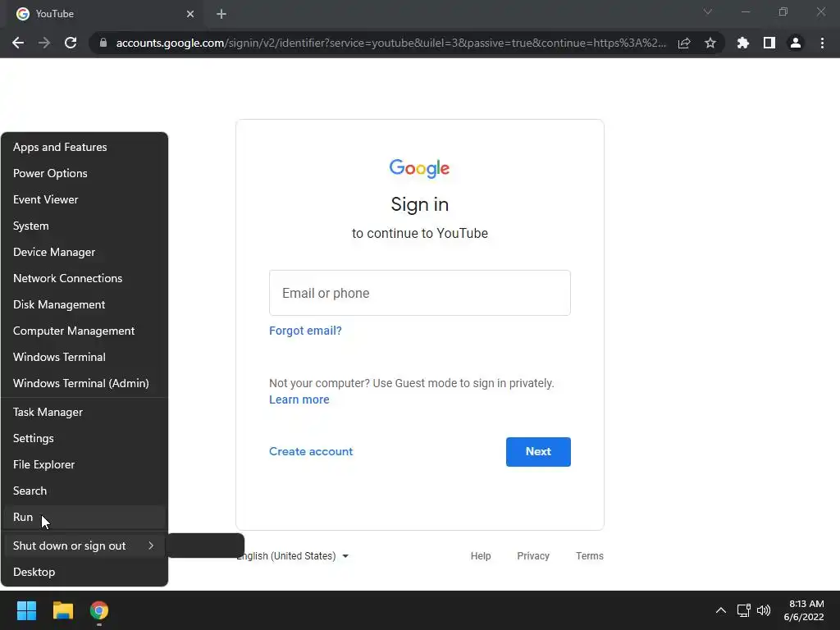
Task: Click the Chrome taskbar icon
Action: tap(99, 610)
